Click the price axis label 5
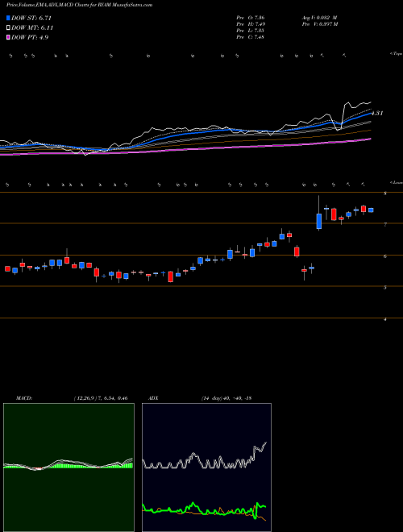403x532 pixels. tap(385, 288)
